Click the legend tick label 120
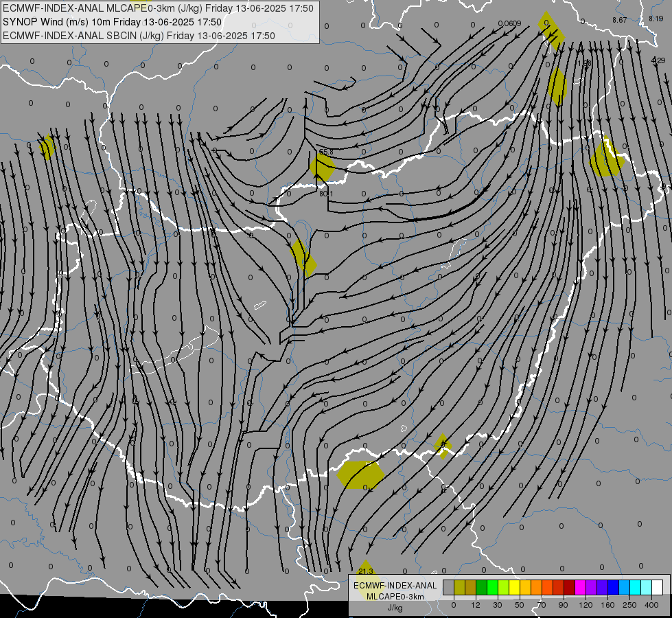The width and height of the screenshot is (672, 618). (586, 605)
